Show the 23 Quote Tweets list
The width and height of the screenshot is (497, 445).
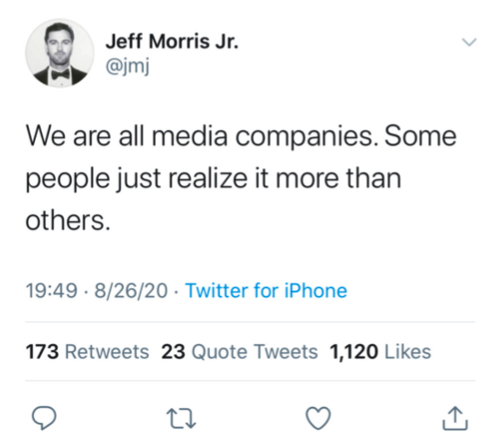click(239, 352)
